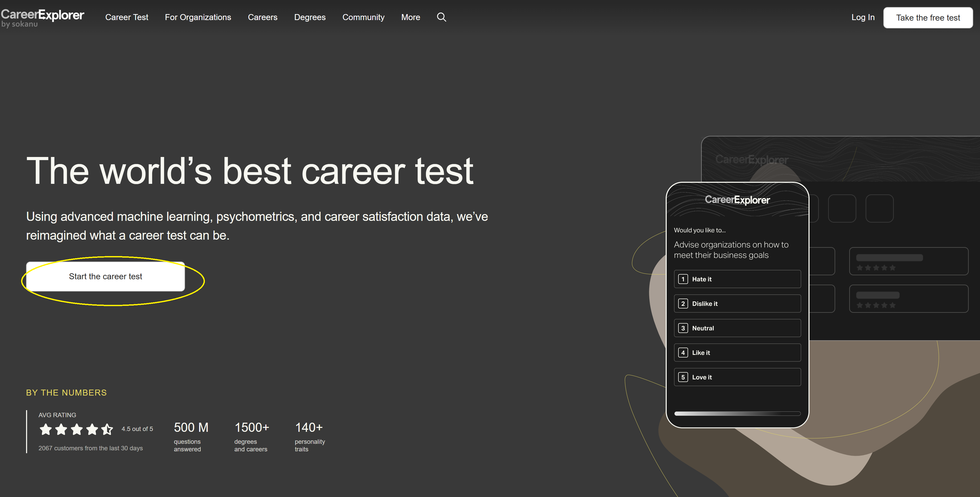Click the BY THE NUMBERS heading
This screenshot has height=497, width=980.
[66, 393]
